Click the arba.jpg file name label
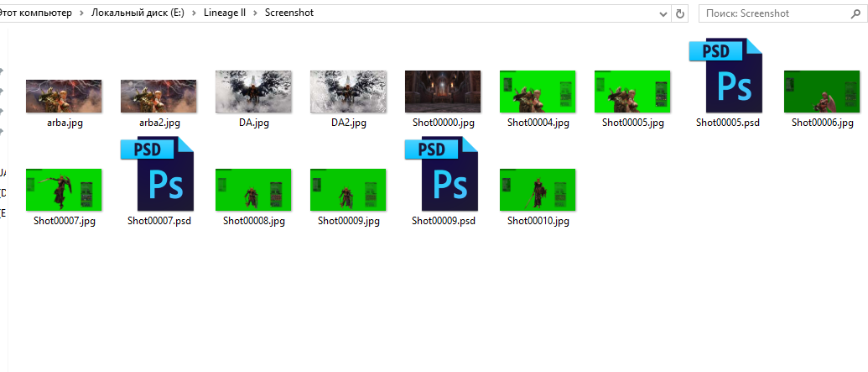This screenshot has height=372, width=868. click(65, 123)
